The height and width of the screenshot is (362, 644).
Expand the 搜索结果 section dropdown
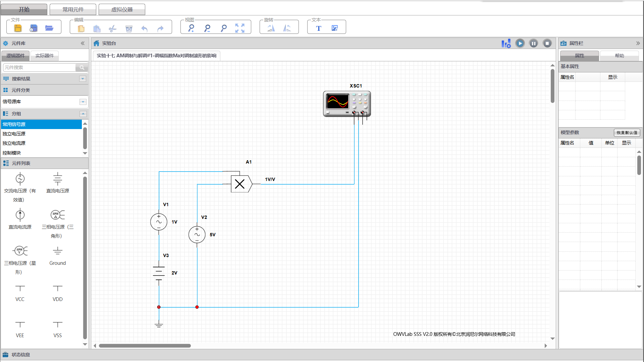(x=83, y=79)
